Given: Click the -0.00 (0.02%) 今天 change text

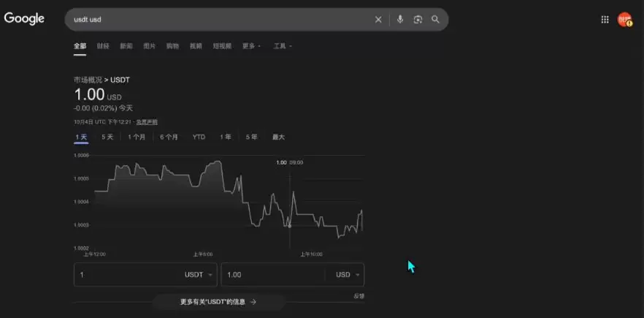Looking at the screenshot, I should [x=103, y=108].
